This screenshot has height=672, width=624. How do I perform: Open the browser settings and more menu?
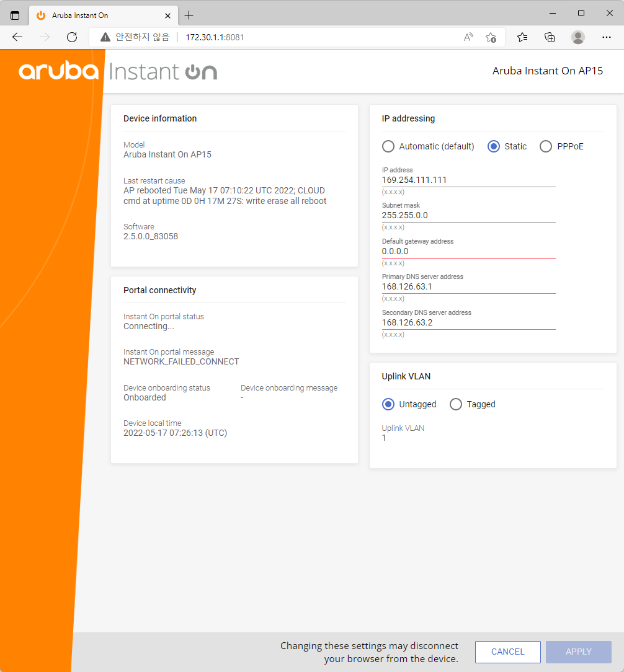pos(606,37)
